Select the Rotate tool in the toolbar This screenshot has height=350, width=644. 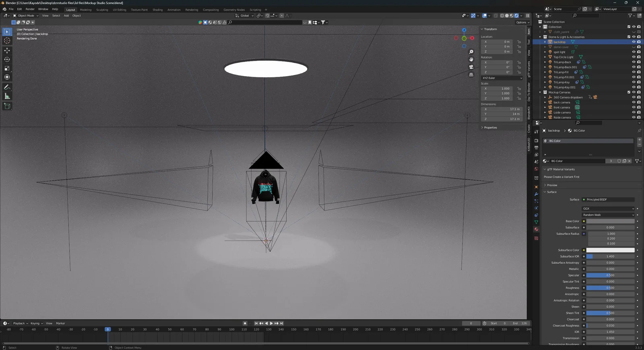point(7,59)
